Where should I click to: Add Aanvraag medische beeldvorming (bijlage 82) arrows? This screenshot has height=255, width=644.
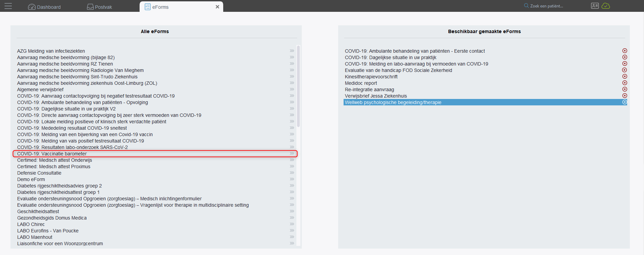click(292, 57)
